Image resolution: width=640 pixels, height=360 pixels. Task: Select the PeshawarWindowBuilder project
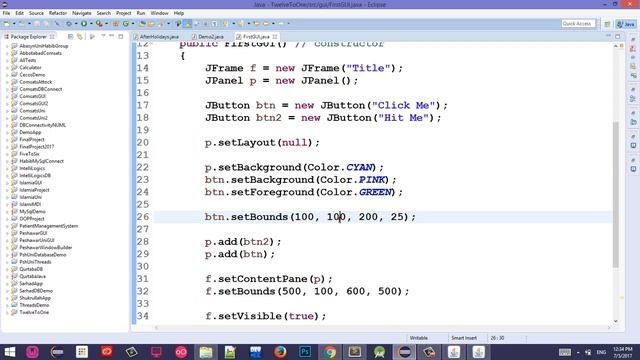pos(46,248)
